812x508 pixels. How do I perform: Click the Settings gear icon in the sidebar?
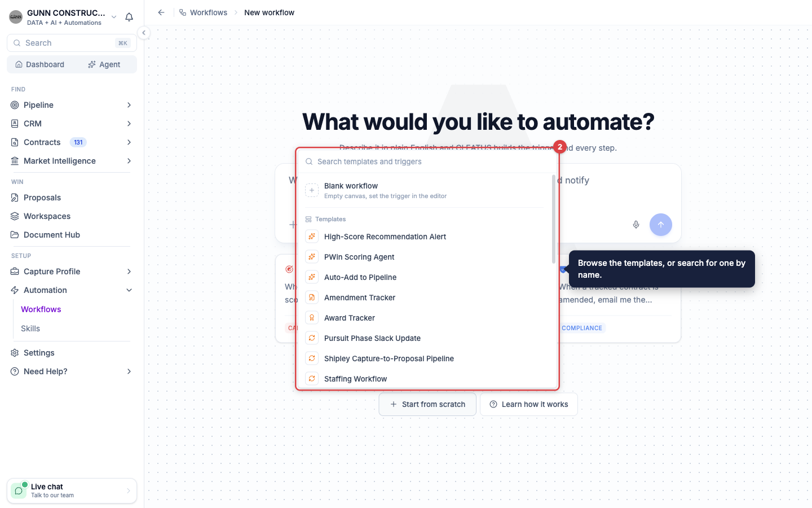[x=15, y=353]
